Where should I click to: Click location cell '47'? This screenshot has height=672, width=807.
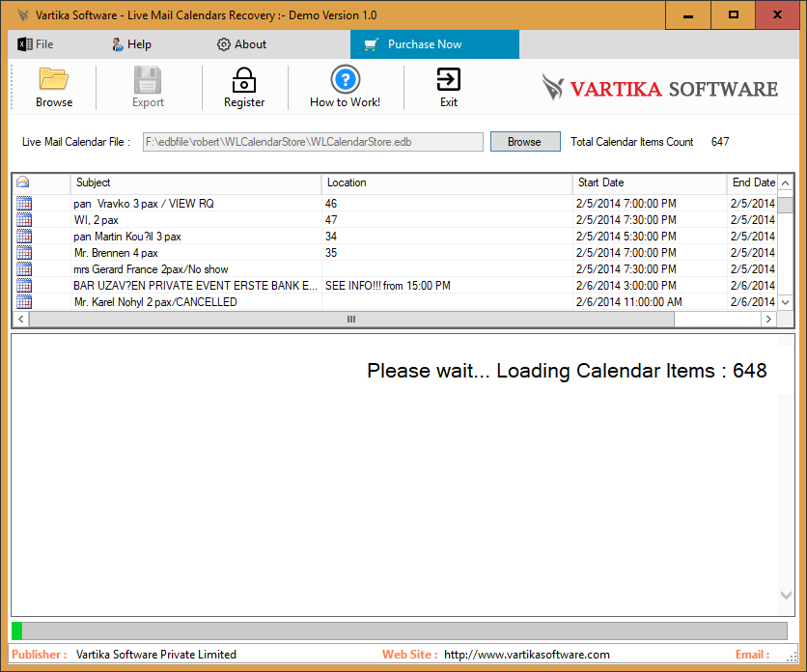click(331, 220)
